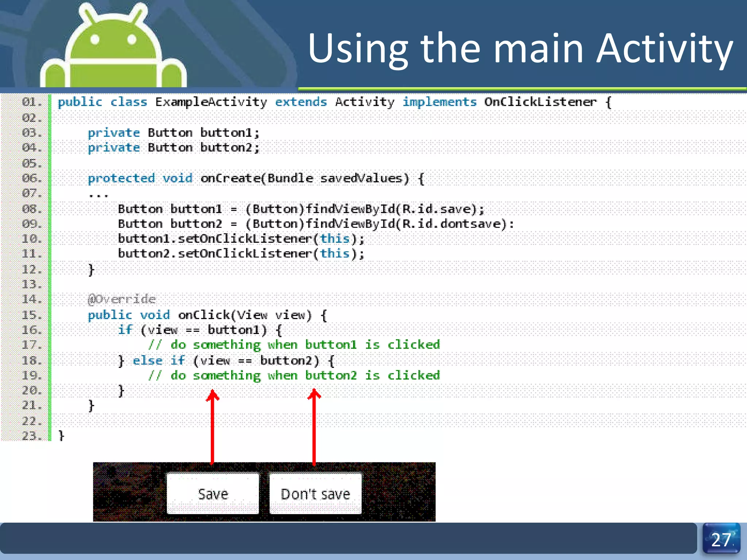
Task: Click 'button2.setOnClickListener(this);' line
Action: pos(241,254)
